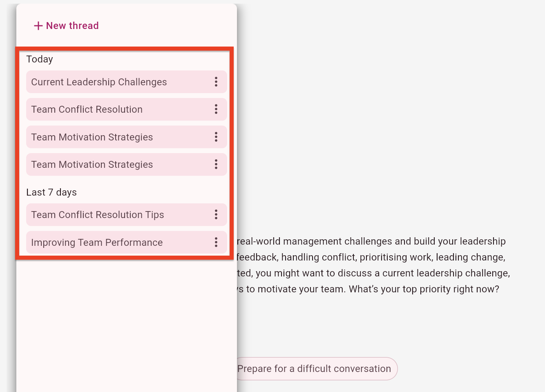The width and height of the screenshot is (545, 392).
Task: Click empty sidebar space below Improving Team Performance
Action: click(127, 323)
